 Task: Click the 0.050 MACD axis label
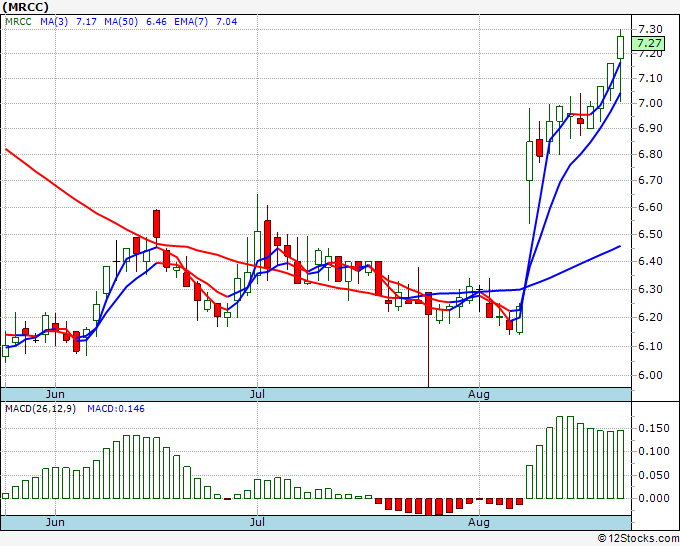pyautogui.click(x=654, y=475)
